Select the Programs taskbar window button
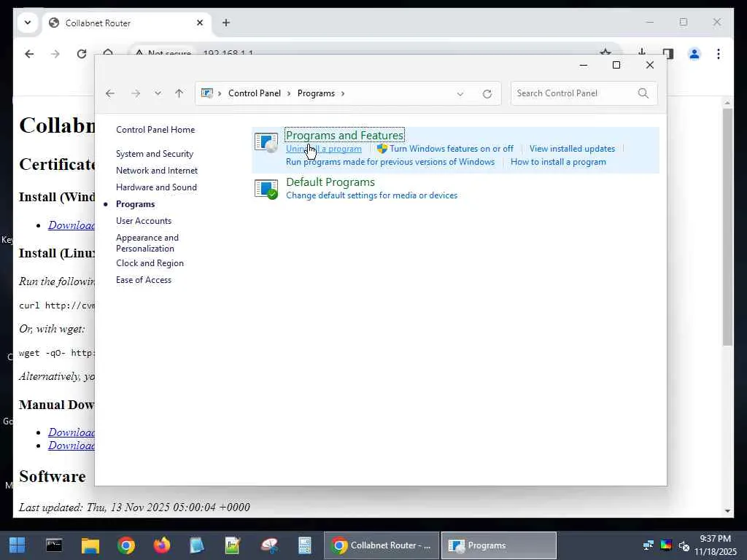The image size is (747, 560). (499, 545)
